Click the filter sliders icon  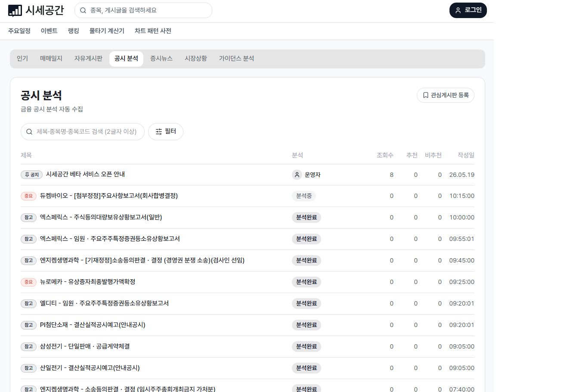pyautogui.click(x=159, y=132)
